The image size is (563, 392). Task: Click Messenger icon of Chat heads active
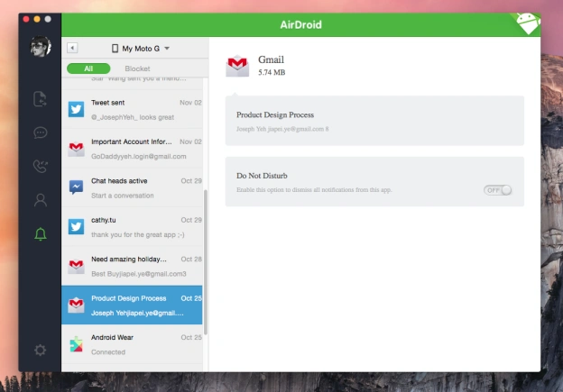tap(76, 187)
